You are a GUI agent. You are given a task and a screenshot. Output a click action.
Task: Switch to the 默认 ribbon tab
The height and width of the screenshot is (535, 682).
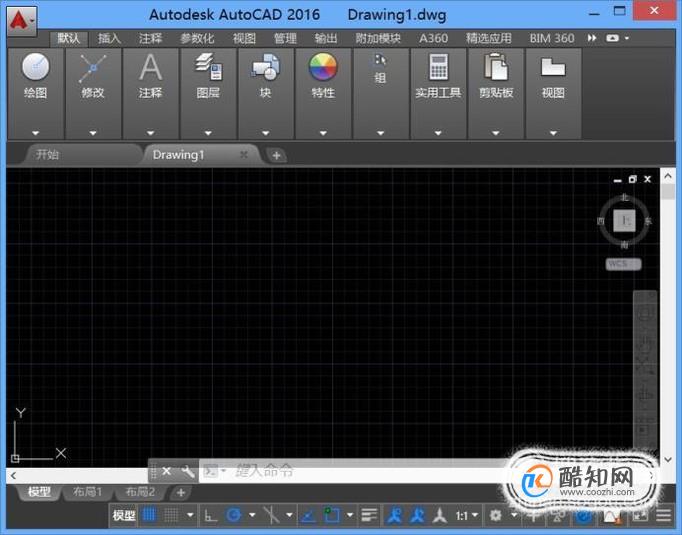[x=69, y=39]
